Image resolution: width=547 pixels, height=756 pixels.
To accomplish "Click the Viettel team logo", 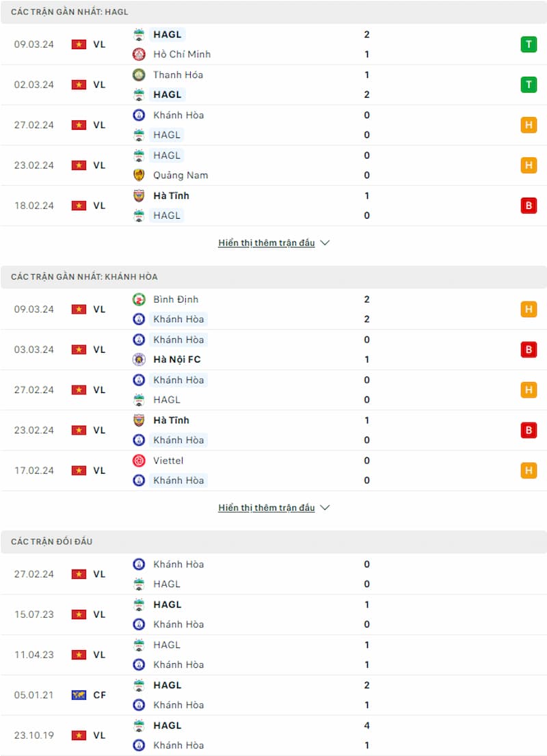I will 139,461.
